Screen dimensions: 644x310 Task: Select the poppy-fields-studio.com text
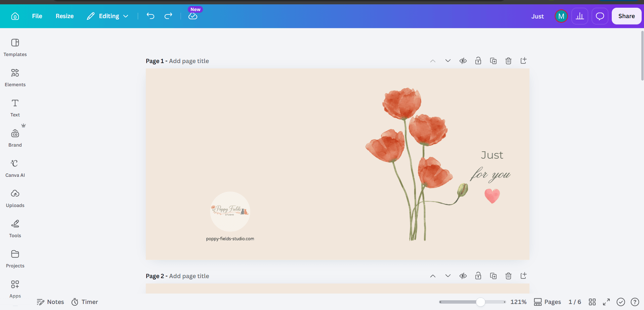point(230,239)
